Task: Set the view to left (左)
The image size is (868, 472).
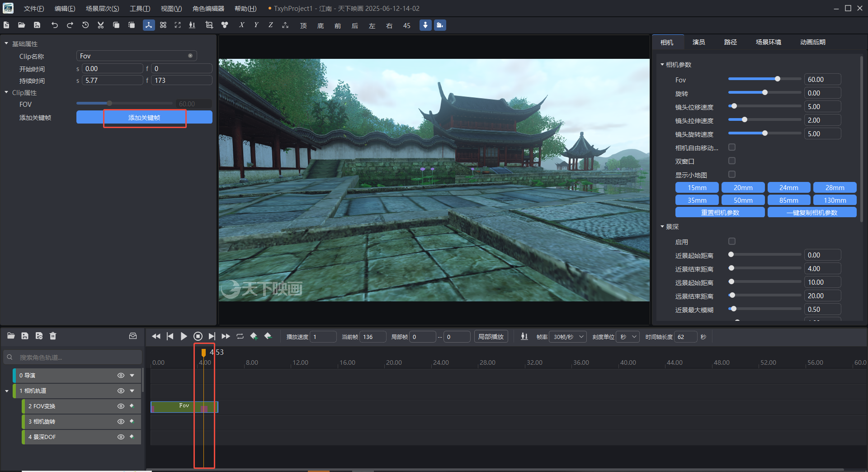Action: click(372, 26)
